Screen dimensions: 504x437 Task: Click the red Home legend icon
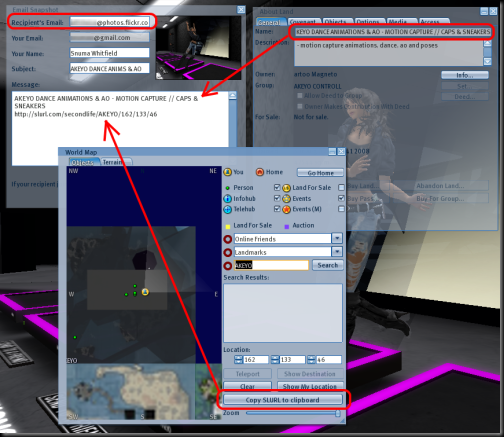click(260, 172)
